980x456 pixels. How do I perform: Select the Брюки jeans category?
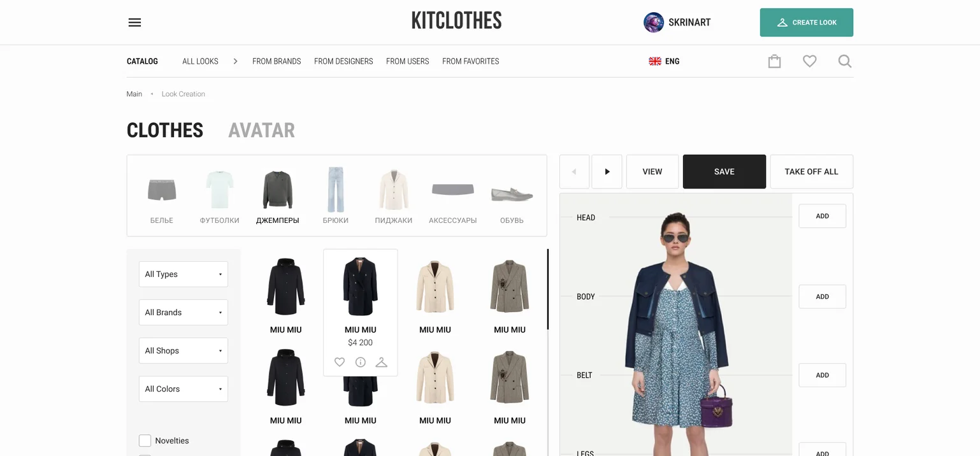click(335, 196)
